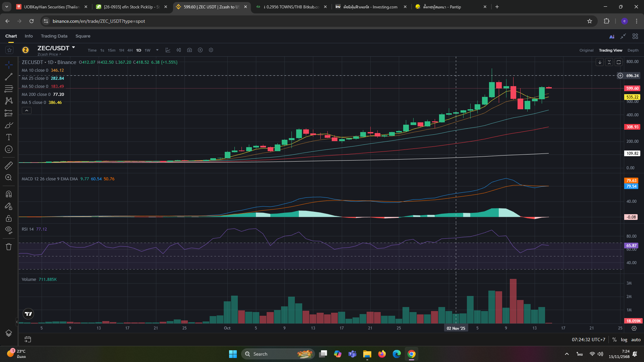Select the text annotation tool
Viewport: 644px width, 362px height.
coord(9,137)
